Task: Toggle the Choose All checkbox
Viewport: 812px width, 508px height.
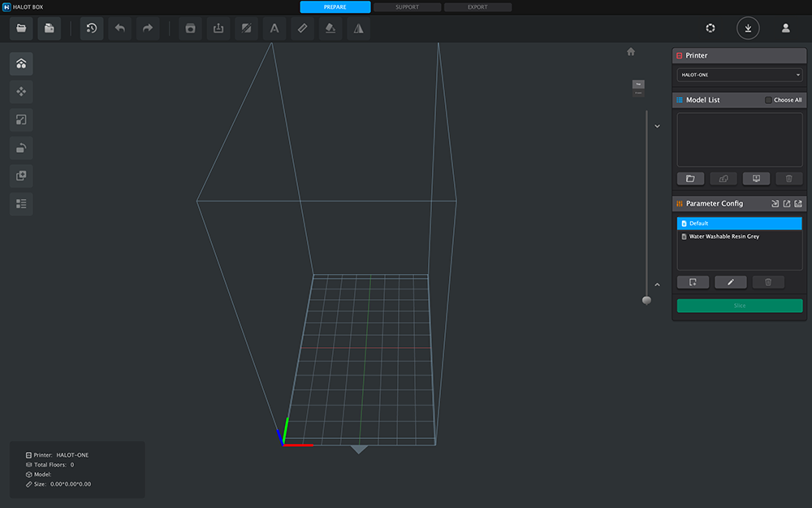Action: (x=768, y=100)
